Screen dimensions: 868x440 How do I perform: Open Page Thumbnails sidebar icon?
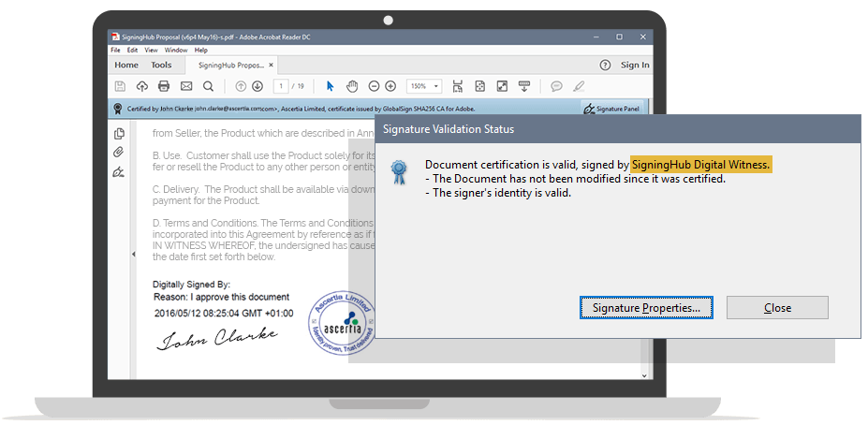click(119, 134)
